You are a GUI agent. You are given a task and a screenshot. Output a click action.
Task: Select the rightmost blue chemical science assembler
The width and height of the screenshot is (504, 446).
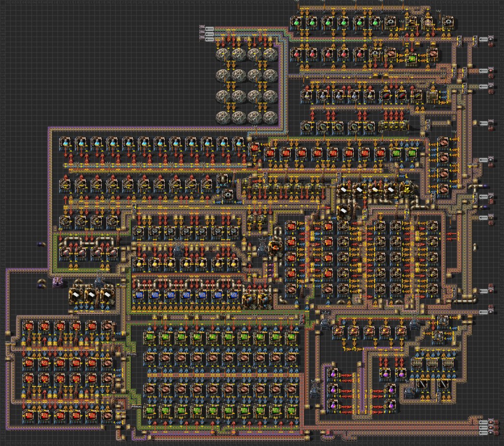(239, 144)
